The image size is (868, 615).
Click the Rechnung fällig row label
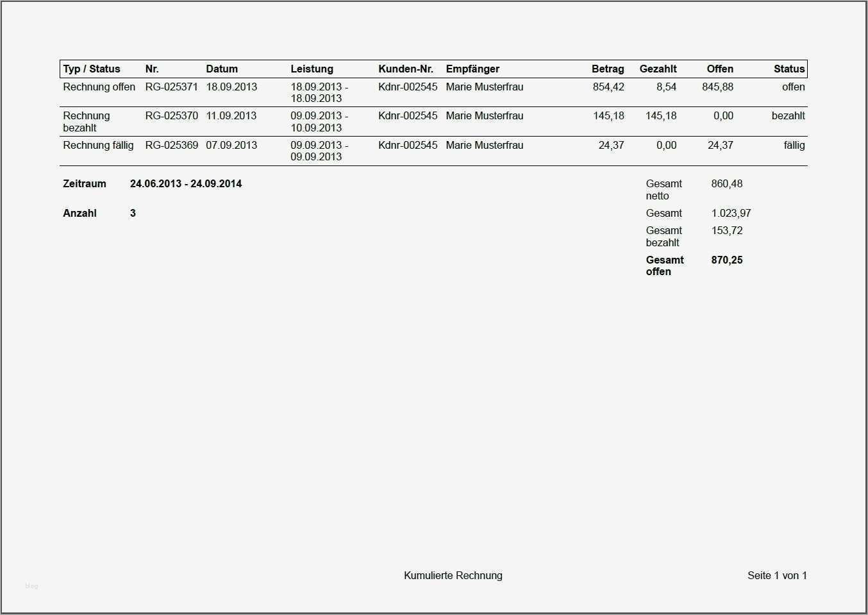[98, 146]
